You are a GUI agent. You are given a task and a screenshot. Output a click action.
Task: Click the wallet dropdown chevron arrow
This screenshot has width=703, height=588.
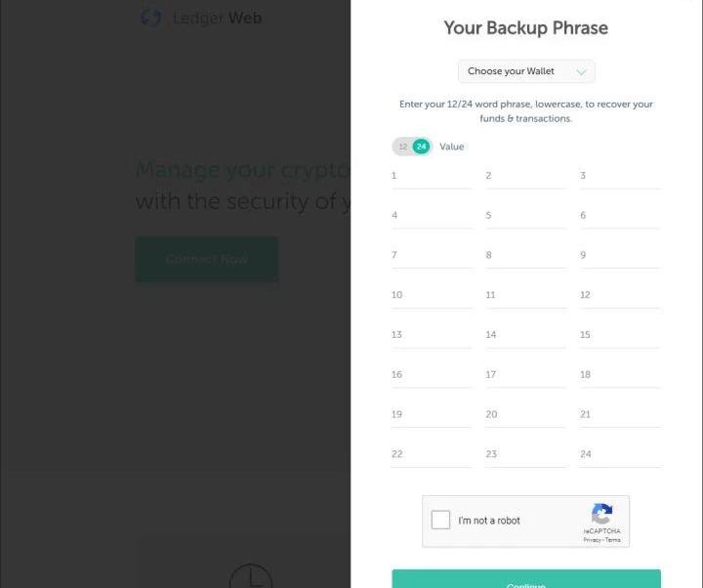coord(581,71)
